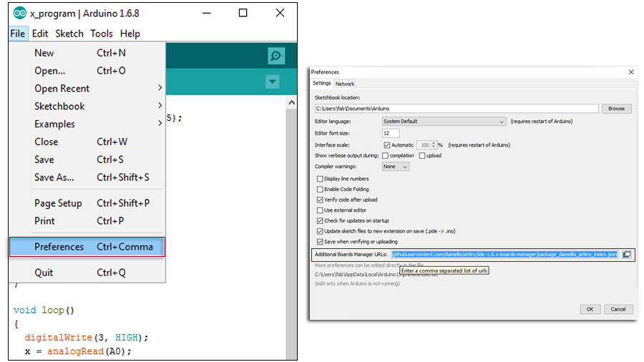Open the Editor language dropdown
Screen dimensions: 644x362
click(x=444, y=122)
